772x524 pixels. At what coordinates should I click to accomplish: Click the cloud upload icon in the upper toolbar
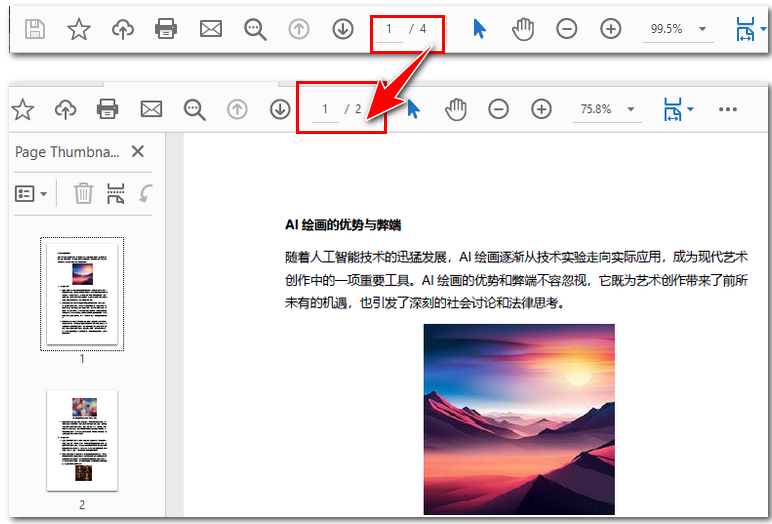(123, 29)
